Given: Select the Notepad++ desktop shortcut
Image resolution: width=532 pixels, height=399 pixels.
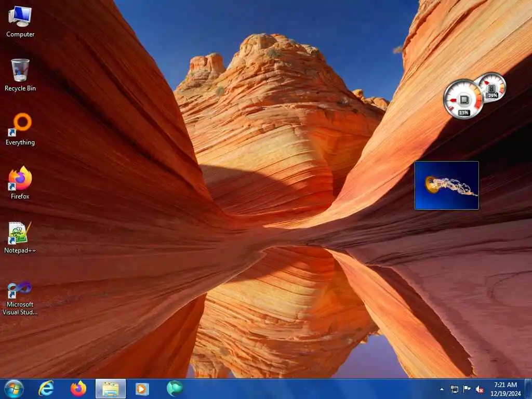Looking at the screenshot, I should 20,237.
